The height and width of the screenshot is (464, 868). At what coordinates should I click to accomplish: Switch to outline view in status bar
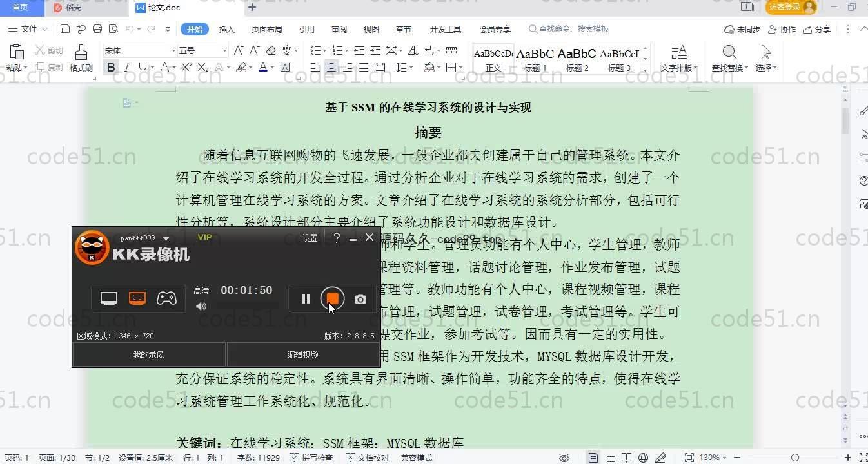610,458
